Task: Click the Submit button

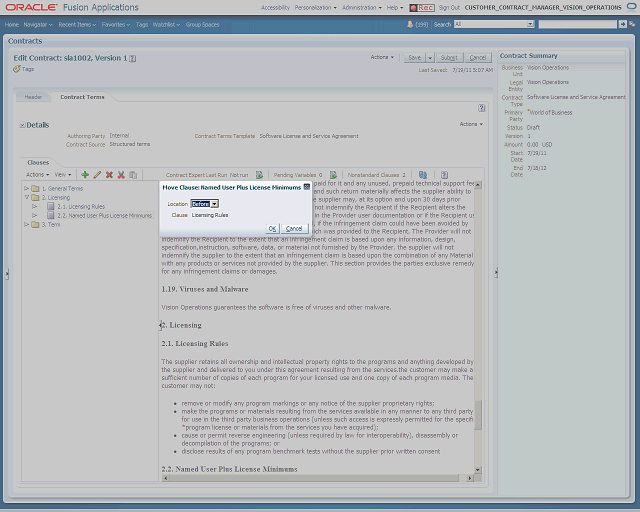Action: click(449, 58)
